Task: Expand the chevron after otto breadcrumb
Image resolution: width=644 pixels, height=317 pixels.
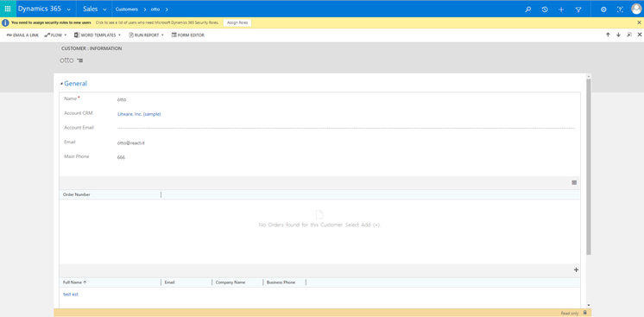Action: pos(167,9)
